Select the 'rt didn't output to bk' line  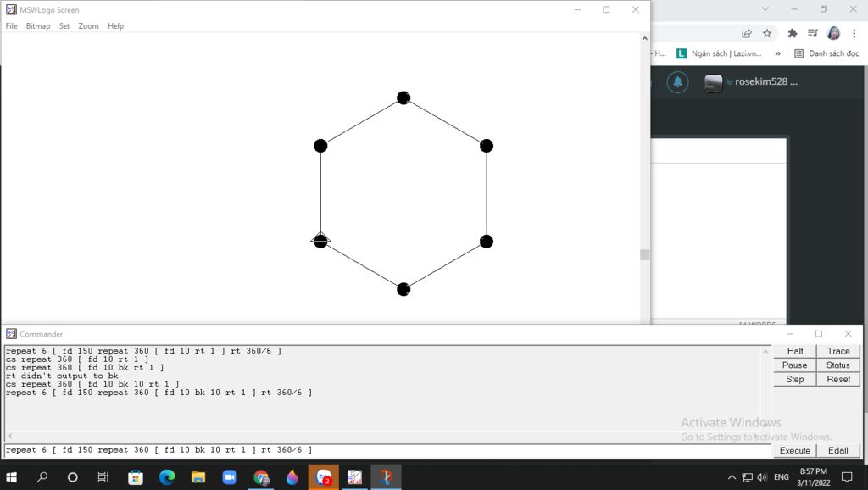tap(62, 376)
